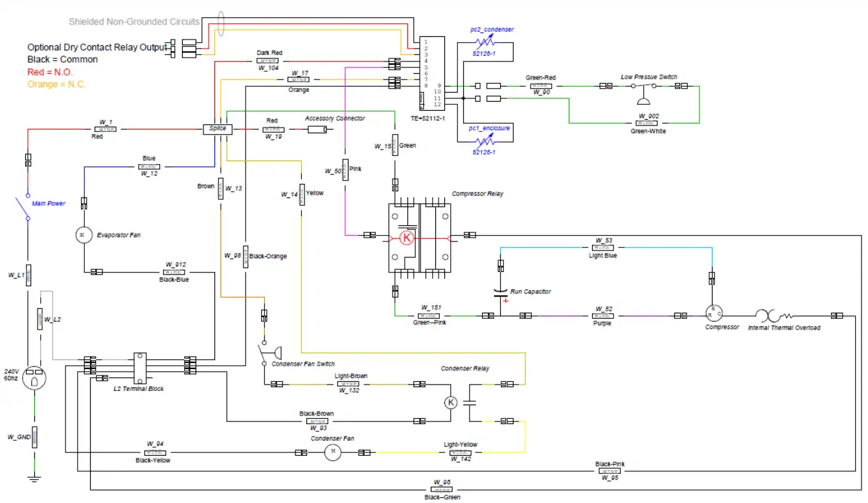Expand the Splice junction box
Viewport: 868px width, 503px height.
tap(218, 129)
